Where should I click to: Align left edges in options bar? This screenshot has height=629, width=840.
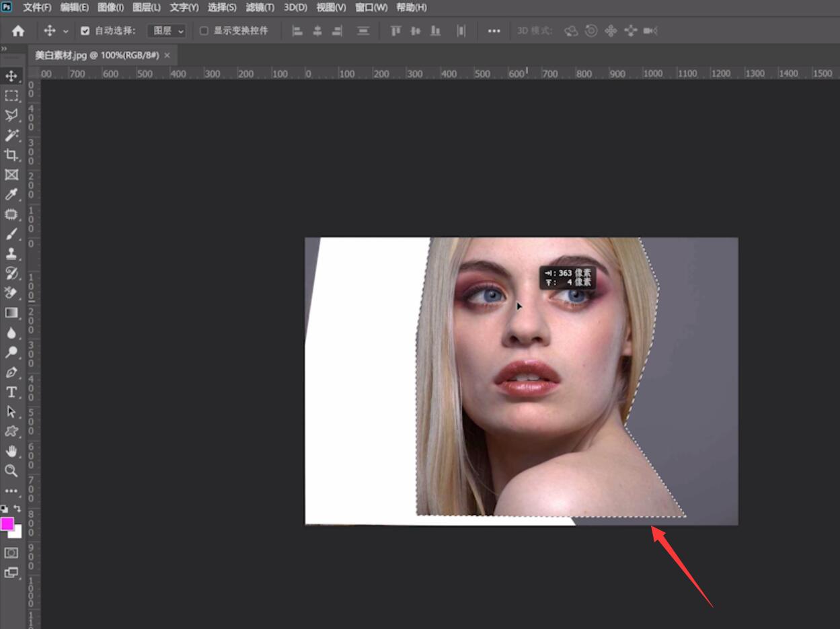[297, 31]
